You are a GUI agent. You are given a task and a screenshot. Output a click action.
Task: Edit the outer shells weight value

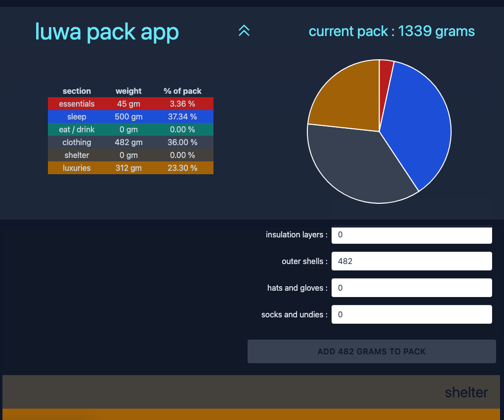[411, 261]
